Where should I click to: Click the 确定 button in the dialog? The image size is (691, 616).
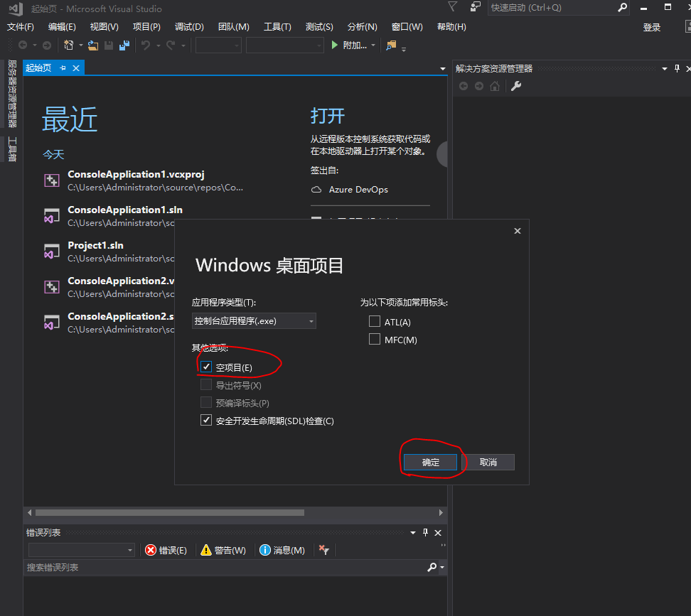coord(429,462)
